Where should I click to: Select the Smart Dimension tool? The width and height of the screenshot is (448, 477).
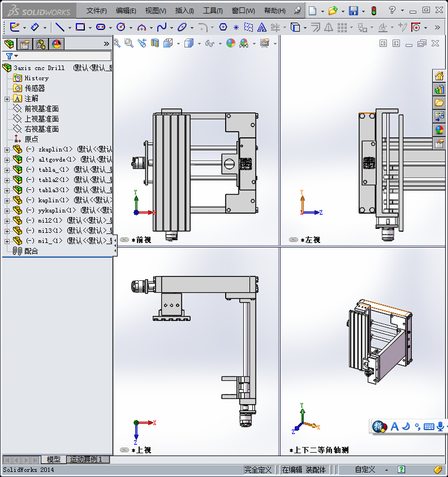(x=35, y=27)
